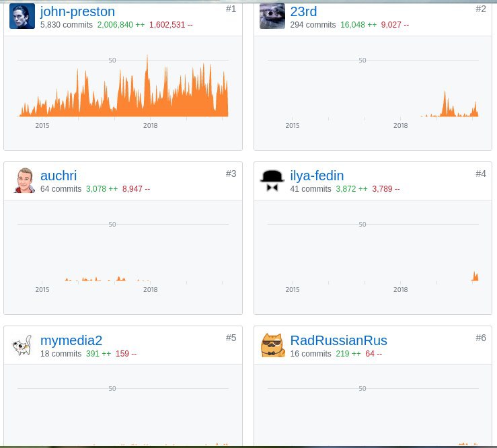The width and height of the screenshot is (497, 448).
Task: Click ilya-fedin's 3,872 ++ additions
Action: [x=352, y=189]
